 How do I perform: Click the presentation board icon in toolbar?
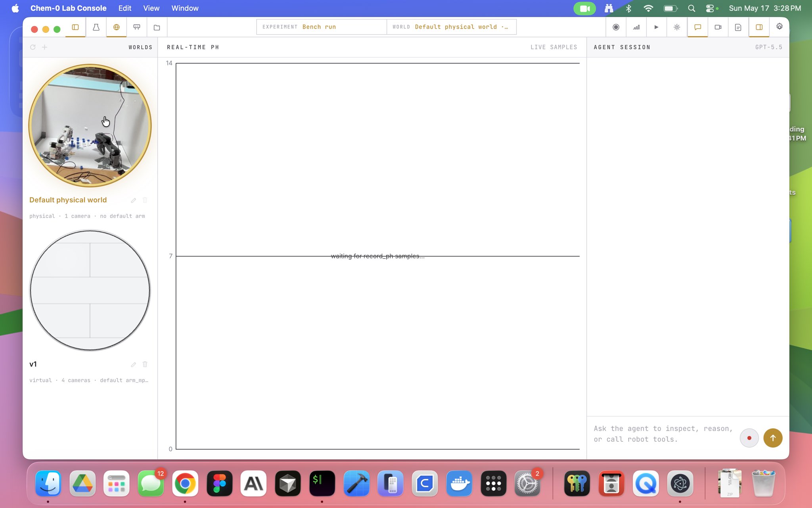137,27
